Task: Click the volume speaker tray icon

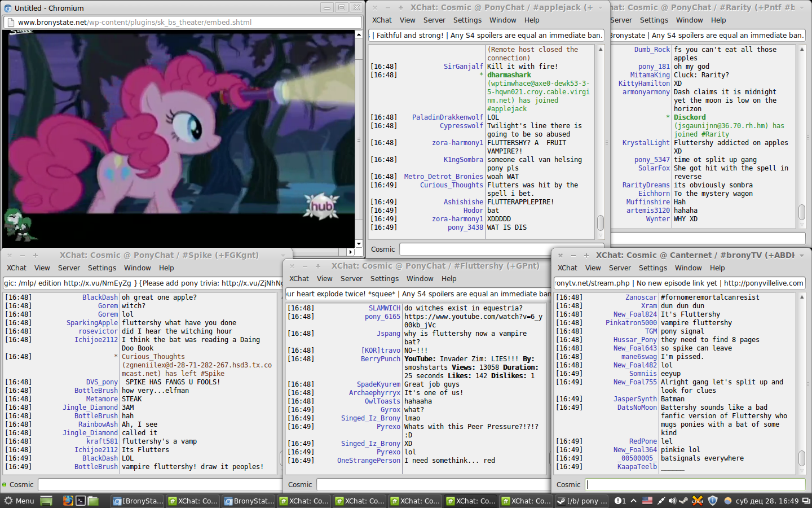Action: point(672,501)
